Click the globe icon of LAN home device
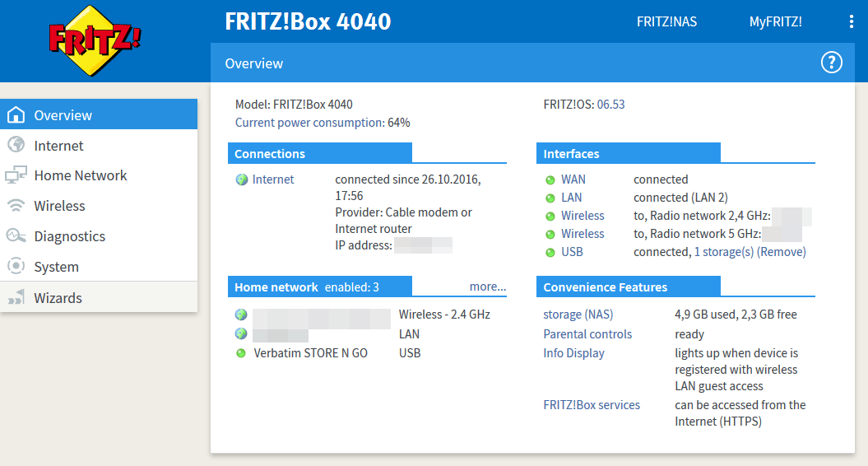The image size is (868, 466). pos(241,333)
